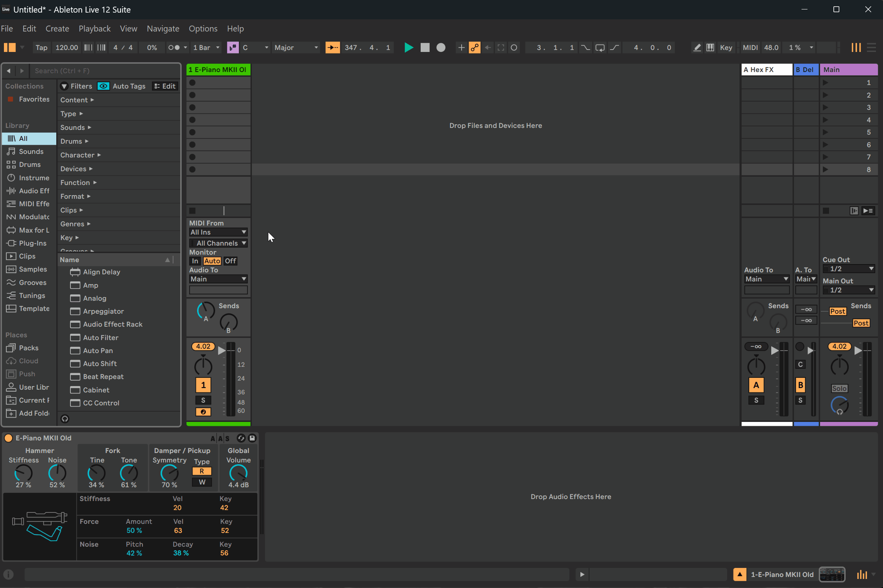Open the Navigate menu

pos(163,29)
